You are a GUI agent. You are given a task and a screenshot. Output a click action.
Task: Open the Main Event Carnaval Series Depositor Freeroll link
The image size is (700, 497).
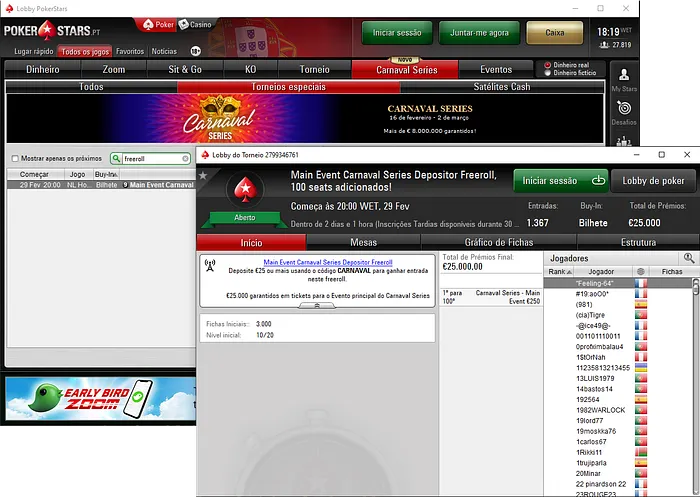point(328,262)
